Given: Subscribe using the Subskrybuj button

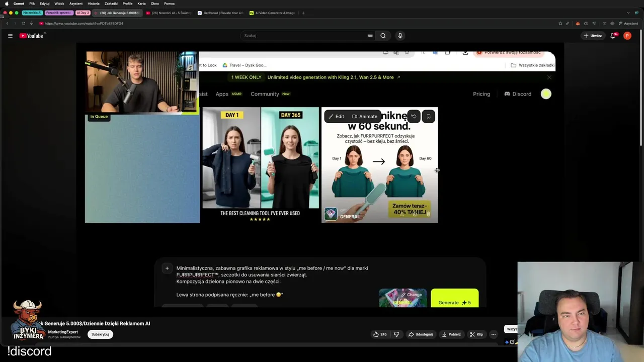Looking at the screenshot, I should click(x=100, y=334).
